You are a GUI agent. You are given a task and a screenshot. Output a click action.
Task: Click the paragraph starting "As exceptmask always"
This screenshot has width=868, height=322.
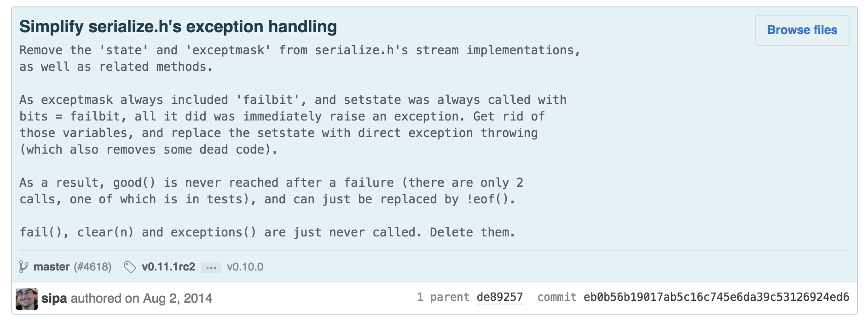[x=293, y=125]
